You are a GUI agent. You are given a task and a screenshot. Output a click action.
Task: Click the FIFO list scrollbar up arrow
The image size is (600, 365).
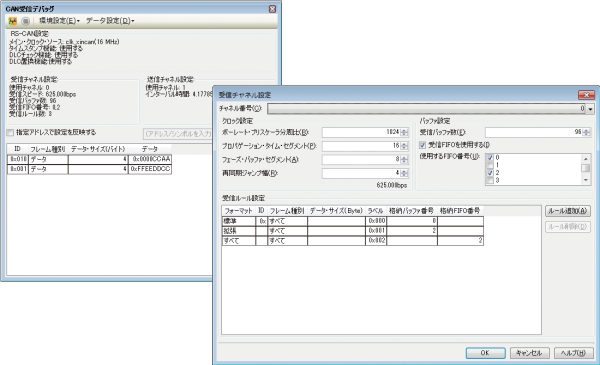(x=585, y=158)
